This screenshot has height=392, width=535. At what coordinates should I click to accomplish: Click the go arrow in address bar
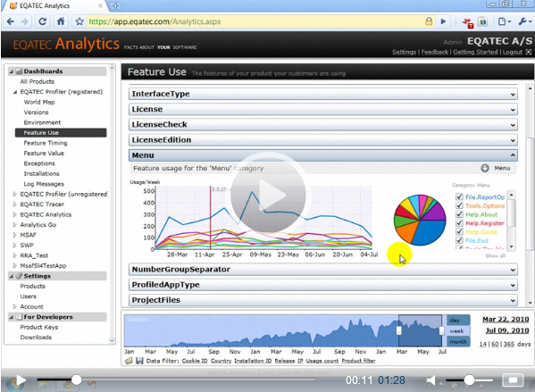click(x=443, y=21)
